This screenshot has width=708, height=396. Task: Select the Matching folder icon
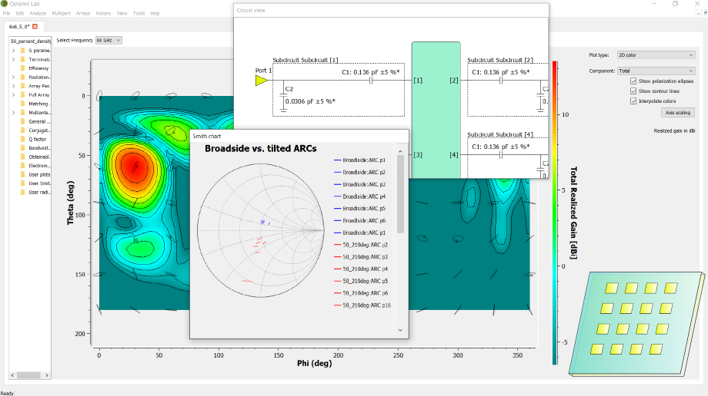click(23, 104)
